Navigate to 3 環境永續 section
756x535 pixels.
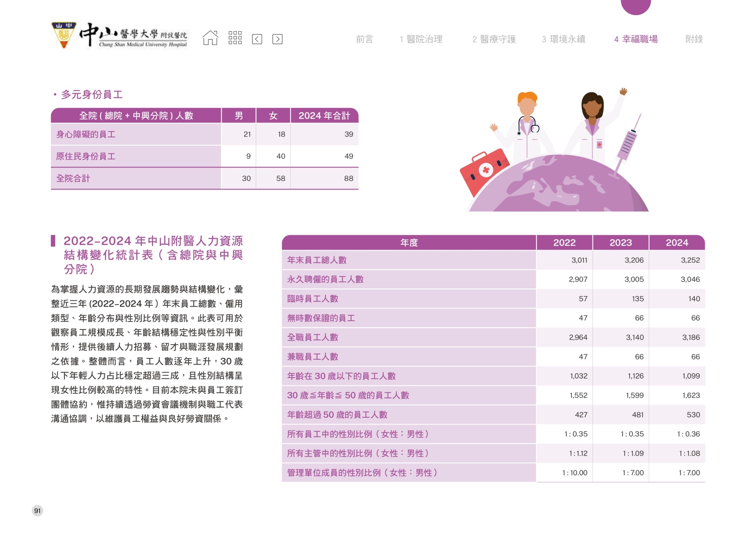tap(564, 39)
